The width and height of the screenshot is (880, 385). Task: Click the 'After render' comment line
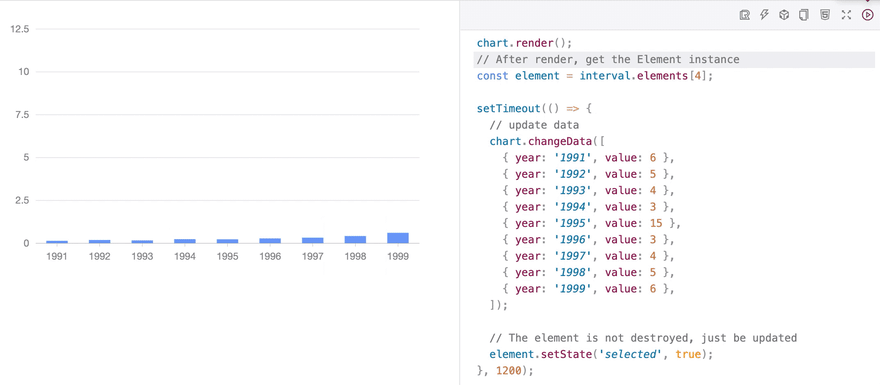[x=608, y=59]
